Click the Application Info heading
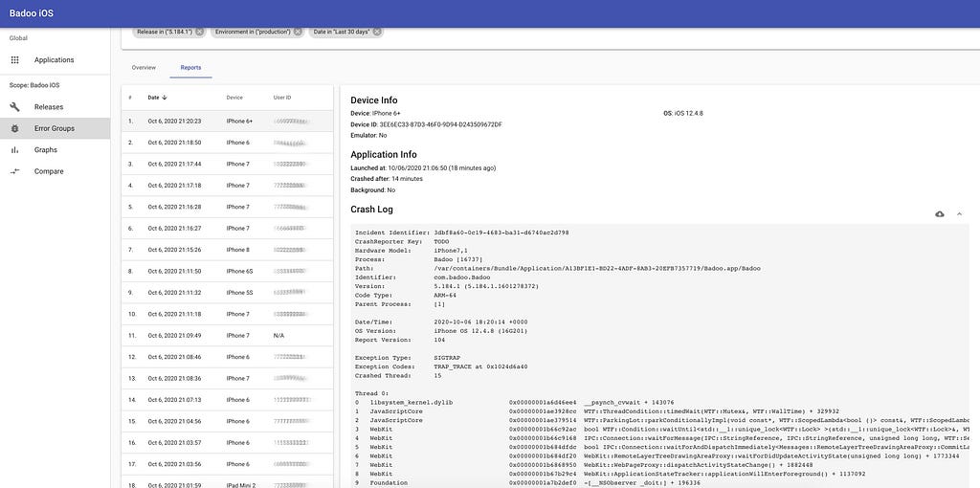Image resolution: width=980 pixels, height=488 pixels. (384, 154)
